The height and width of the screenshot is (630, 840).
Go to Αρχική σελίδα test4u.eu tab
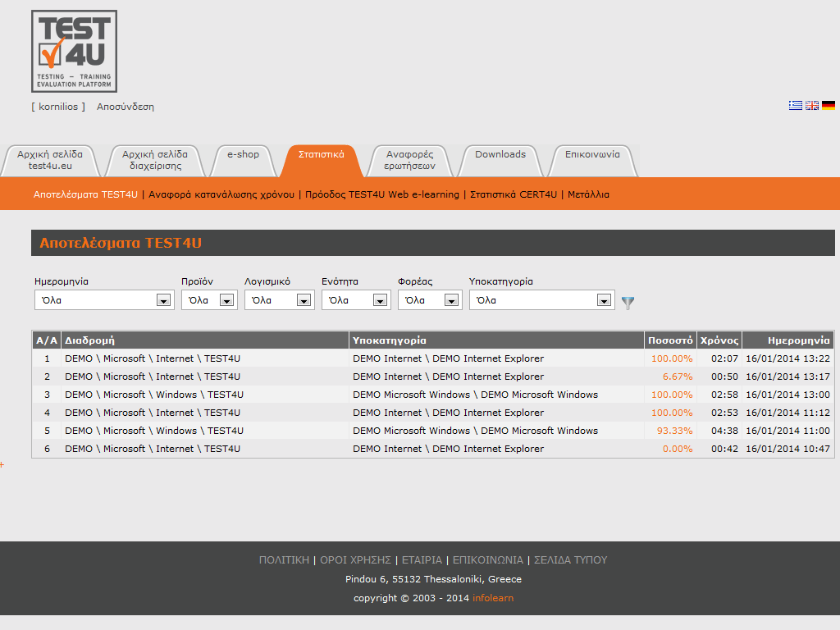50,160
